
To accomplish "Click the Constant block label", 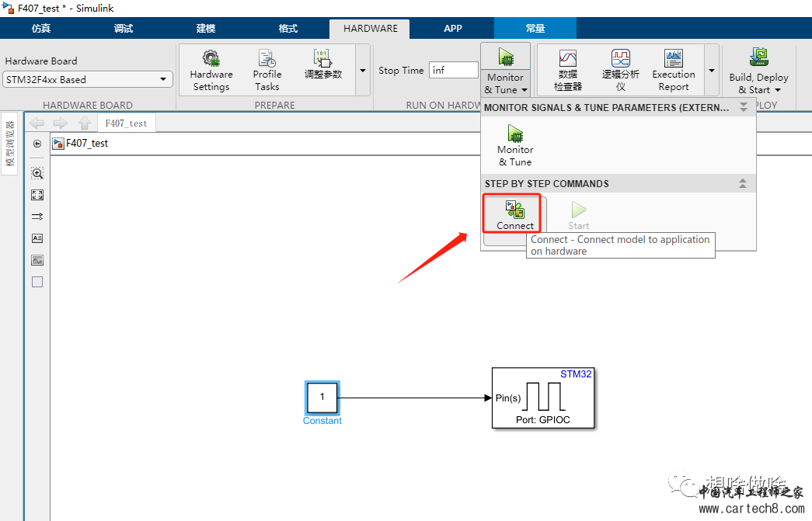I will tap(322, 421).
